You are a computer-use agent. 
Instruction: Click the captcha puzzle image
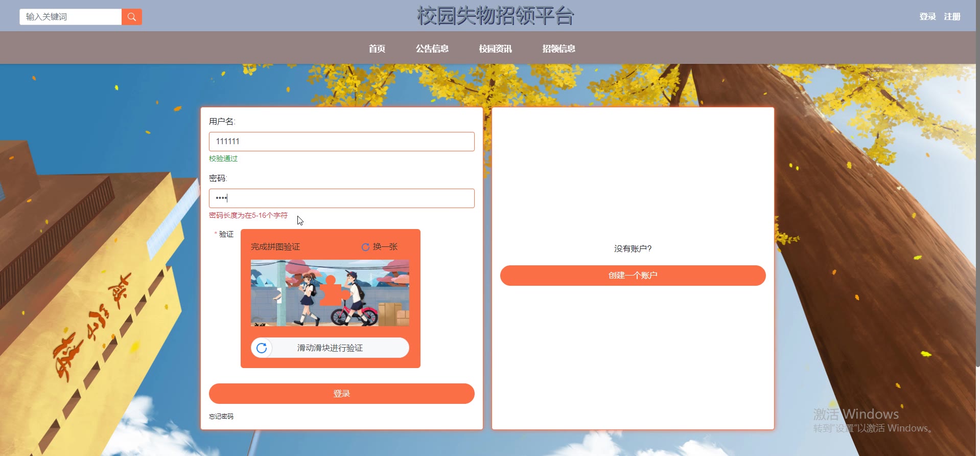pyautogui.click(x=330, y=293)
